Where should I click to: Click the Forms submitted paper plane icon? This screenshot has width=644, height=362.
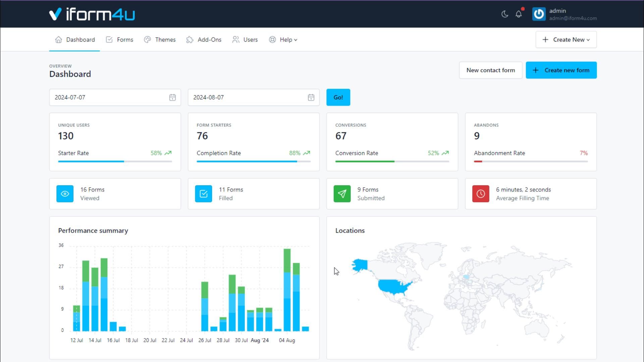pyautogui.click(x=342, y=194)
